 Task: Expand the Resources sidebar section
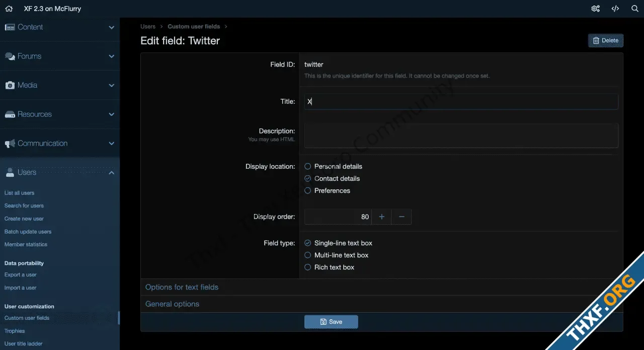coord(112,114)
